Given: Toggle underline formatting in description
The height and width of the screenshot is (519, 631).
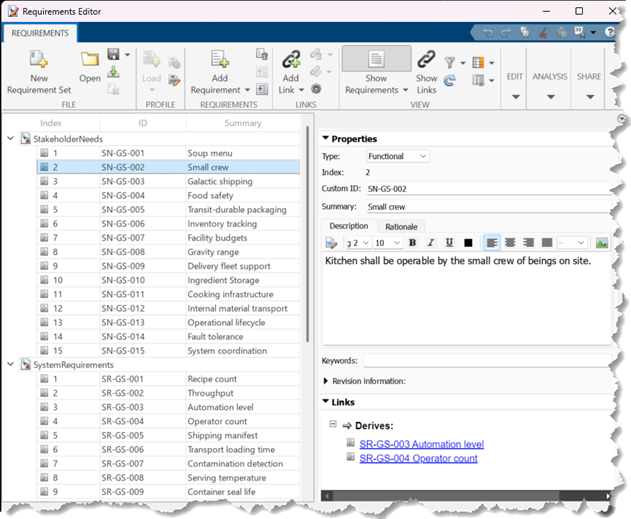Looking at the screenshot, I should (x=449, y=243).
